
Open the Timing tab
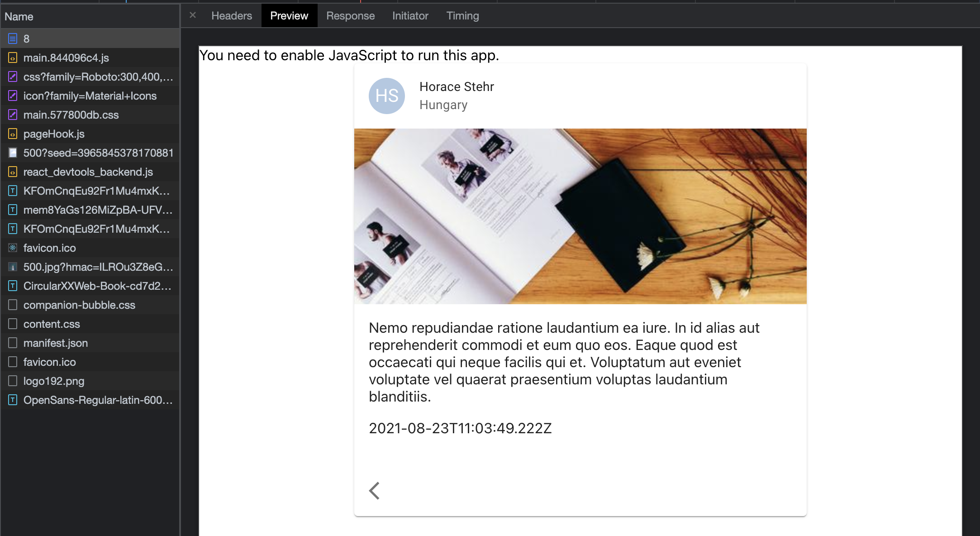click(x=462, y=16)
